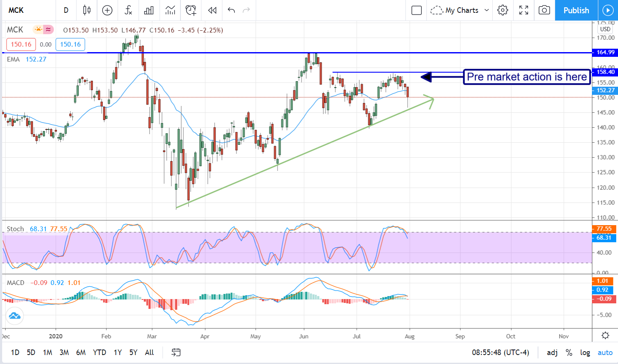The width and height of the screenshot is (618, 364).
Task: Click the 1.01 MACD value label on the axis
Action: [603, 281]
